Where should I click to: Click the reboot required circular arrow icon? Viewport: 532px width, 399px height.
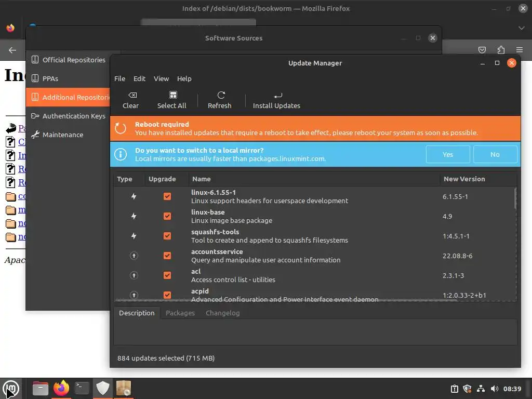[x=121, y=128]
